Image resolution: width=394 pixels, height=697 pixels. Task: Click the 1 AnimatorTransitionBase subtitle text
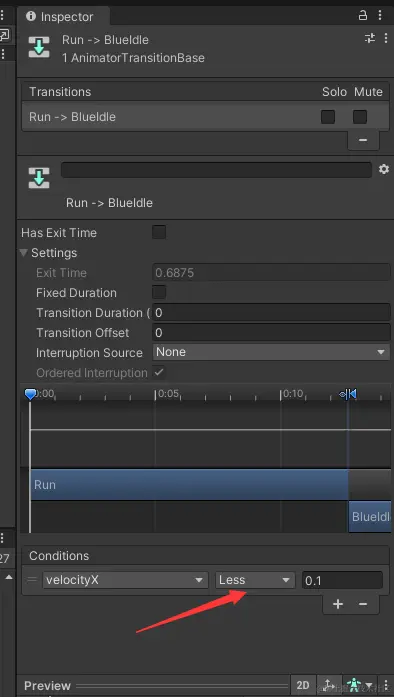pyautogui.click(x=133, y=58)
